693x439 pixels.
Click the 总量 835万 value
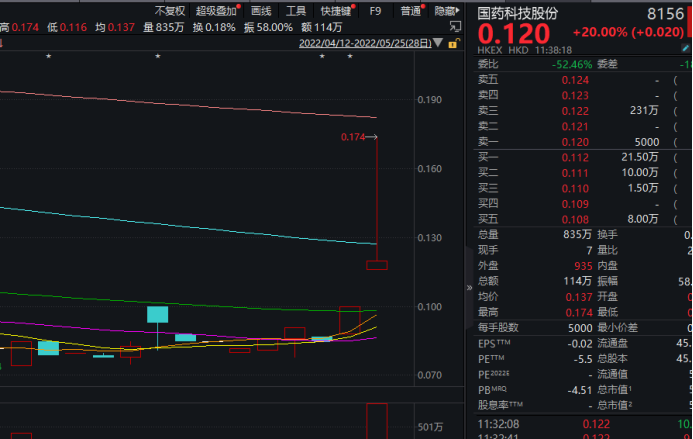click(x=577, y=234)
